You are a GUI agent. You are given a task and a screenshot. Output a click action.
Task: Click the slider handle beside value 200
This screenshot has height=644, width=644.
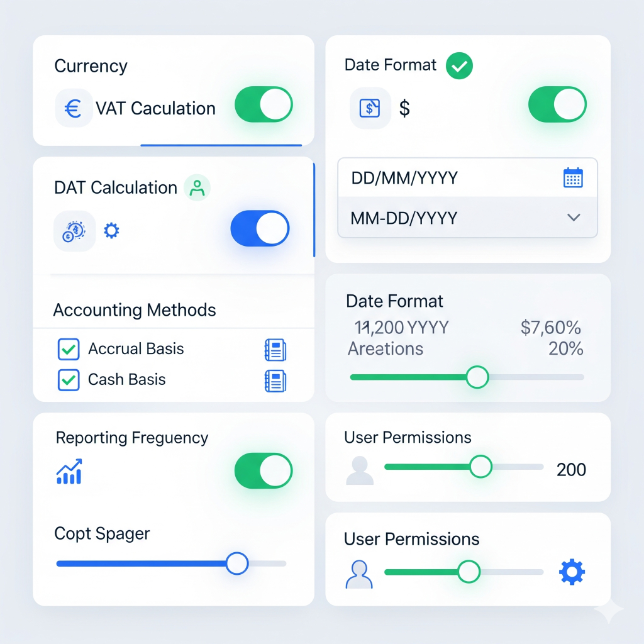(x=480, y=467)
